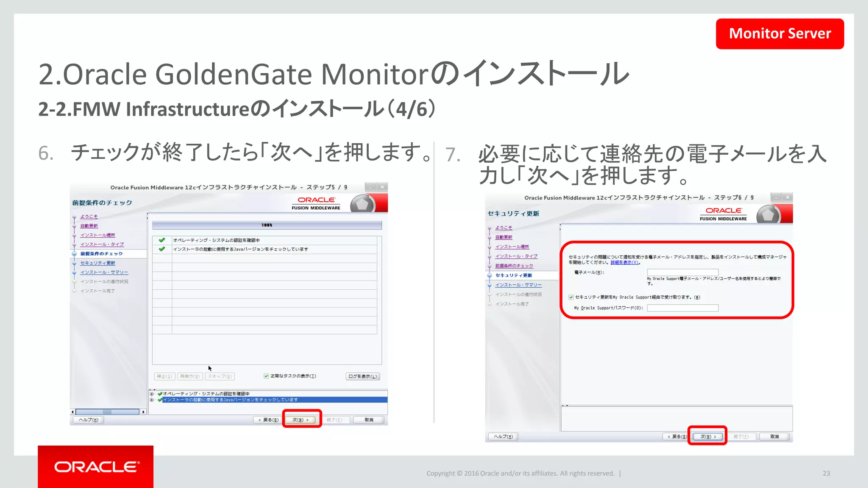The width and height of the screenshot is (868, 488).
Task: Click the 電子メール input field
Action: [x=682, y=272]
